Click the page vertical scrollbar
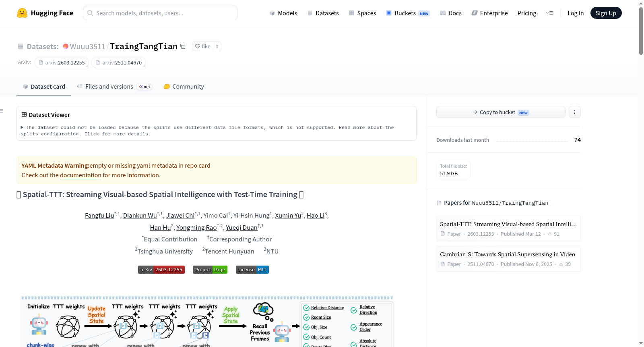The image size is (644, 347). tap(641, 31)
